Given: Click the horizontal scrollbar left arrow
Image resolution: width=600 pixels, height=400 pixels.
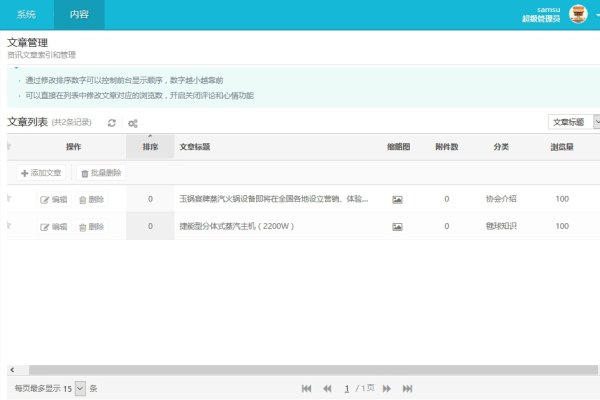Looking at the screenshot, I should (x=12, y=370).
